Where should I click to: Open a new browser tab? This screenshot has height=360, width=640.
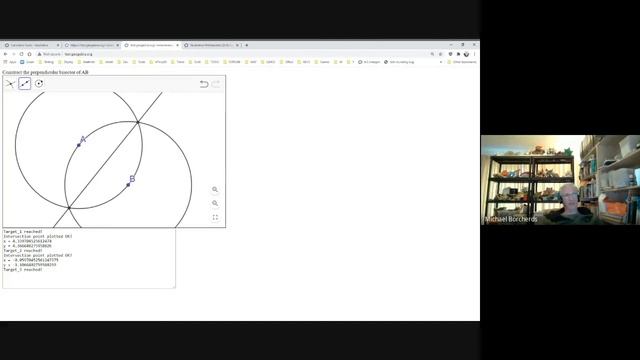tap(247, 45)
